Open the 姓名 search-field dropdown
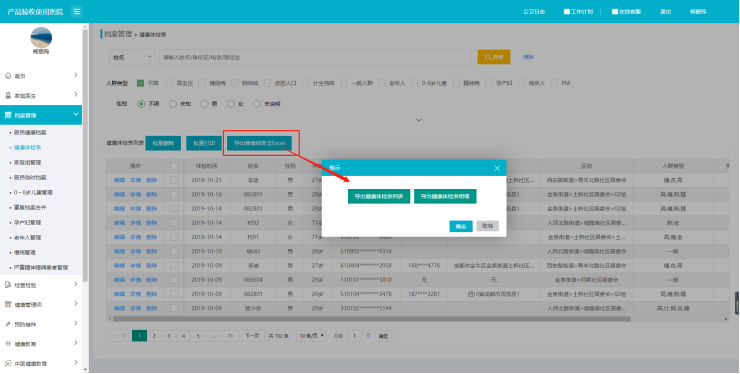Image resolution: width=740 pixels, height=374 pixels. tap(132, 57)
